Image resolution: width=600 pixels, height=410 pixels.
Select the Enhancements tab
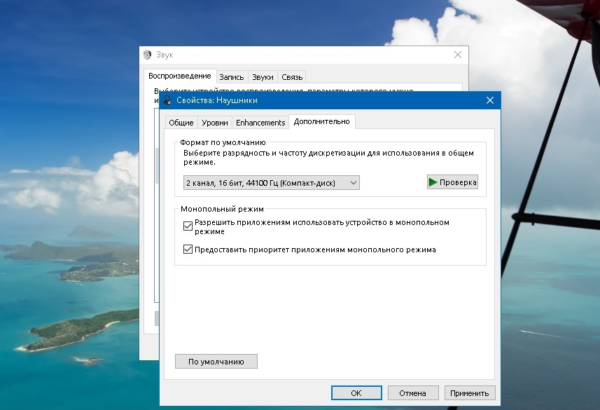pyautogui.click(x=260, y=122)
